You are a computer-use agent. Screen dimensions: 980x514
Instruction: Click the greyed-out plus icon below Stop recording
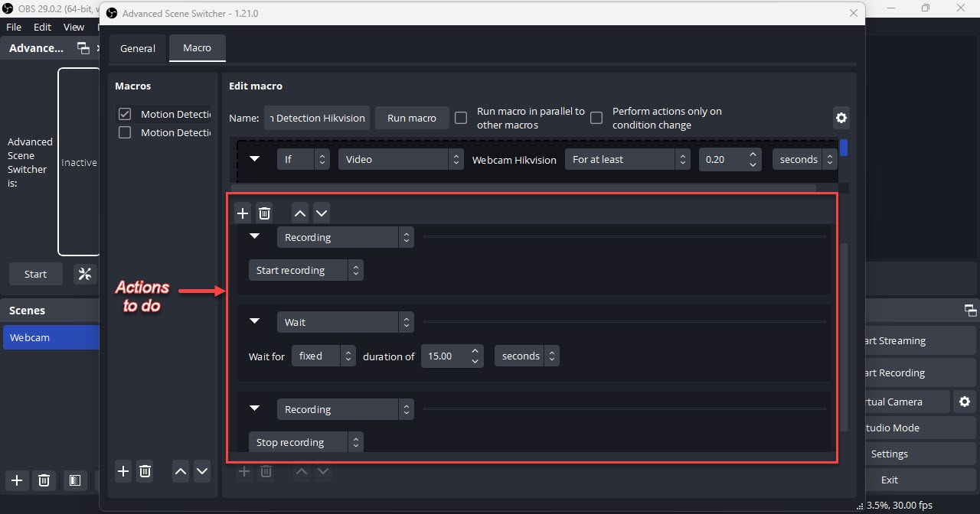pos(244,471)
